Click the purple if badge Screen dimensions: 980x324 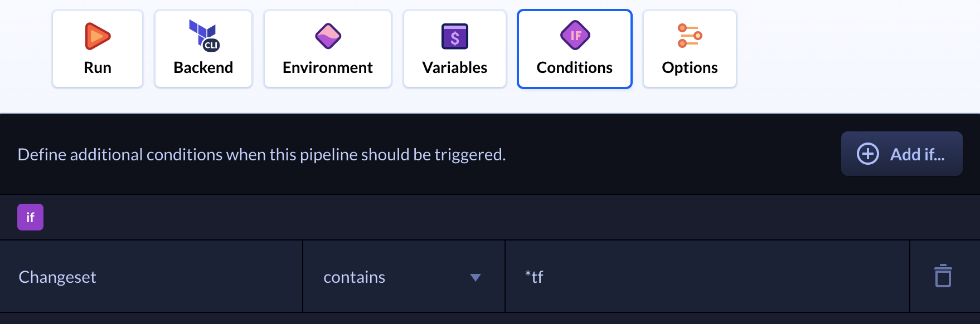[x=30, y=217]
